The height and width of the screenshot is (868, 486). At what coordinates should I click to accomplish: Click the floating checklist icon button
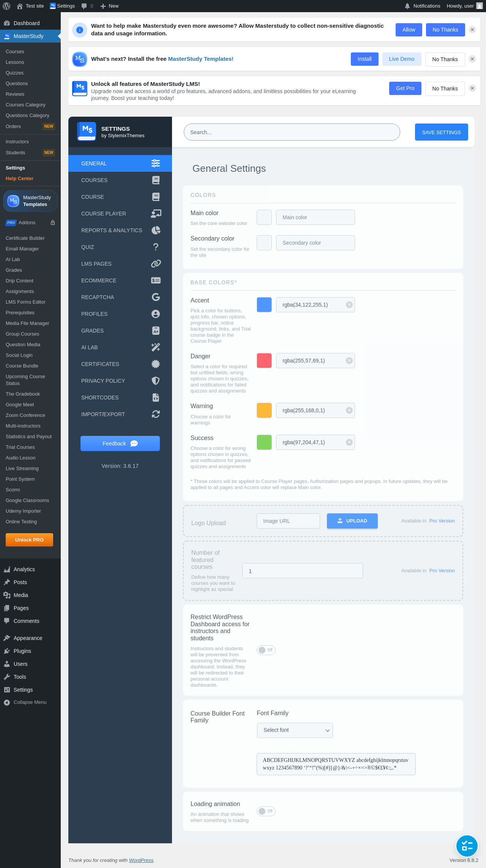point(467,846)
